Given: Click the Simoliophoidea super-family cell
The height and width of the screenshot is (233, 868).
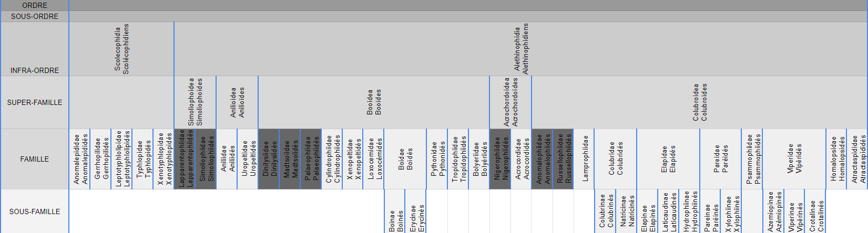Looking at the screenshot, I should pyautogui.click(x=195, y=102).
